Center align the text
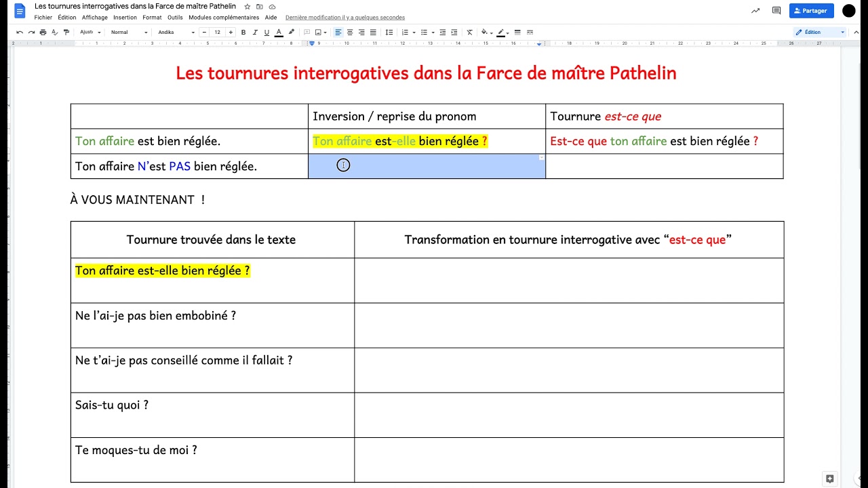 [350, 32]
